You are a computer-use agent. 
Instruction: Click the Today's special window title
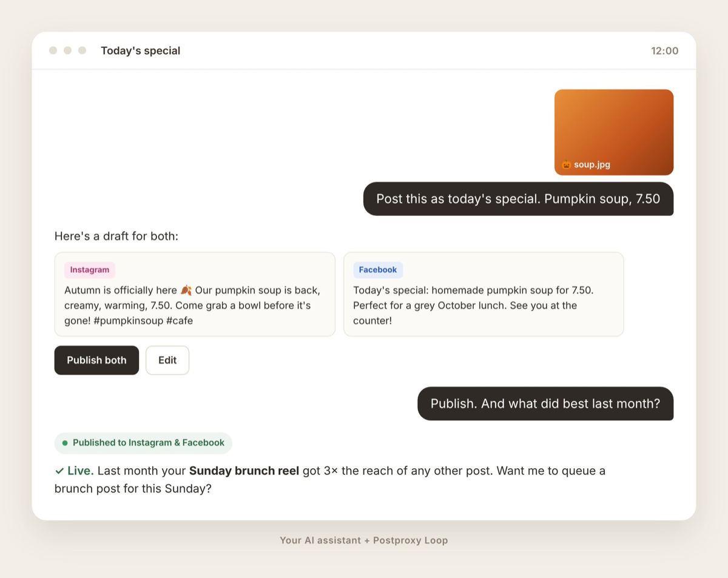tap(141, 51)
